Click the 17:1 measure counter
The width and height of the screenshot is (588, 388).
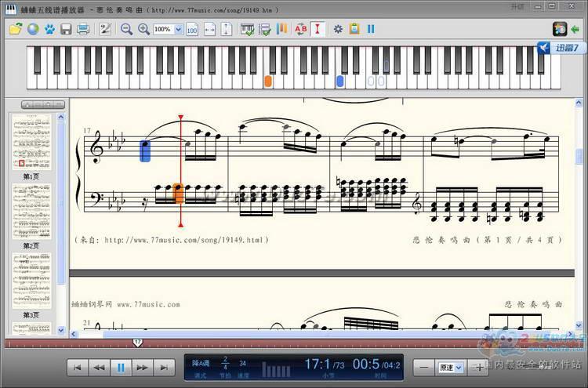pos(318,364)
